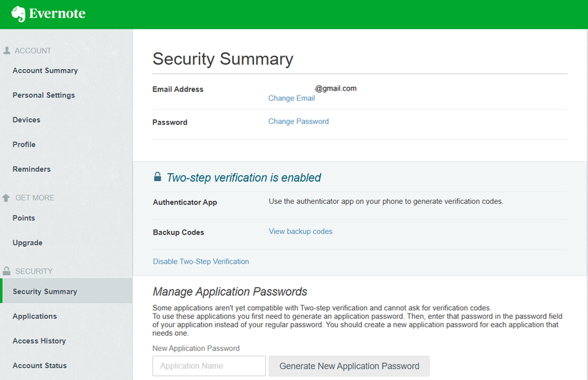This screenshot has width=588, height=380.
Task: Click Two-step verification is enabled heading
Action: coord(244,178)
